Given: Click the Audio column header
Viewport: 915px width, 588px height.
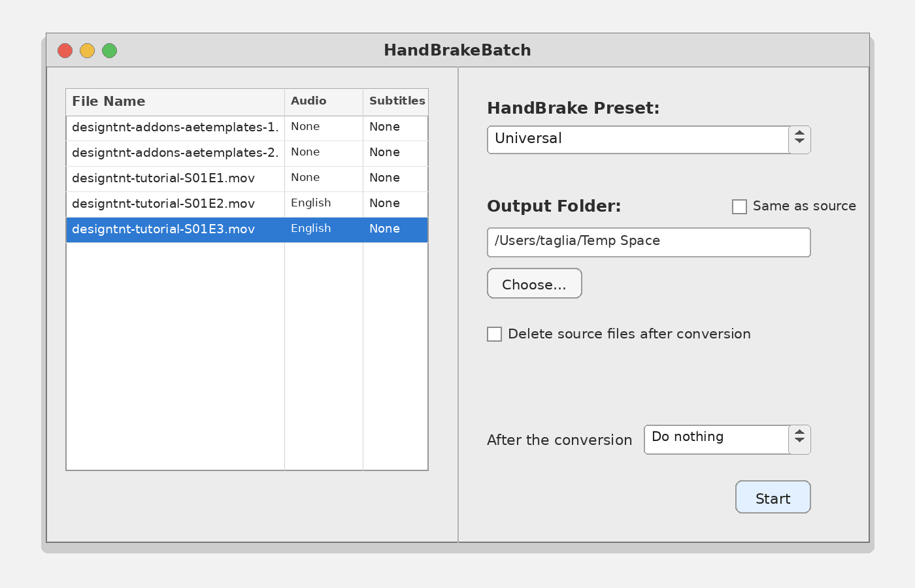Looking at the screenshot, I should coord(324,102).
